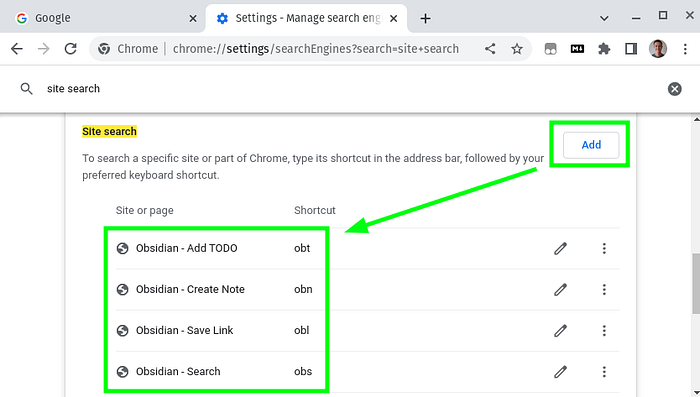Edit the Obsidian - Add TODO shortcut

click(x=560, y=248)
